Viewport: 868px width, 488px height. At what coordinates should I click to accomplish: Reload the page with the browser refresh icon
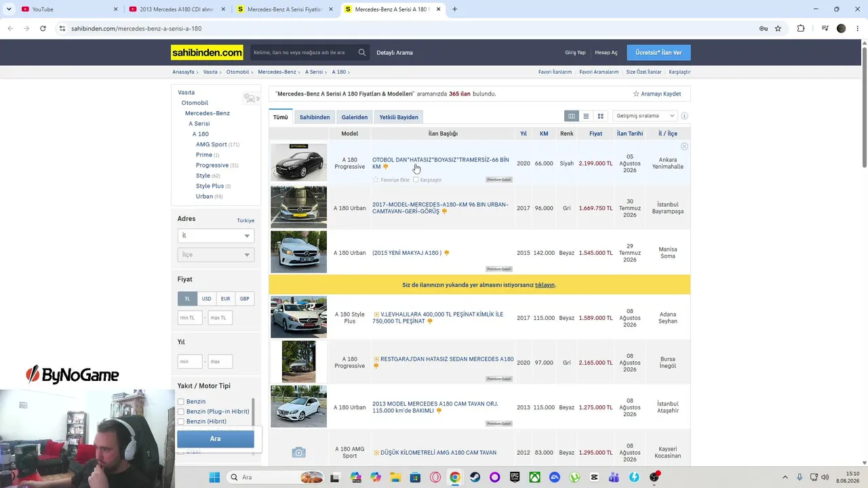(43, 28)
